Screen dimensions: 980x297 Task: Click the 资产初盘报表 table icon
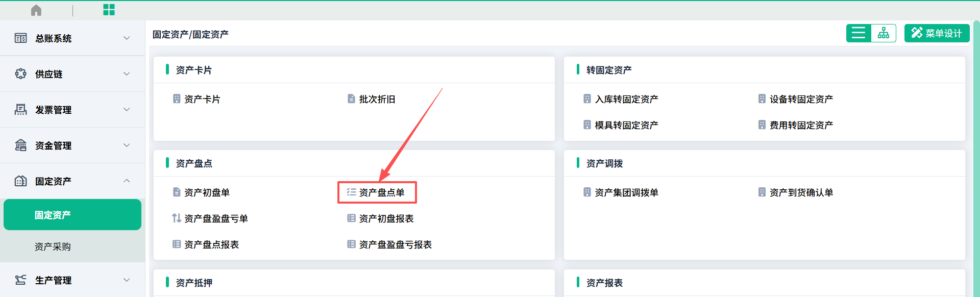[351, 218]
